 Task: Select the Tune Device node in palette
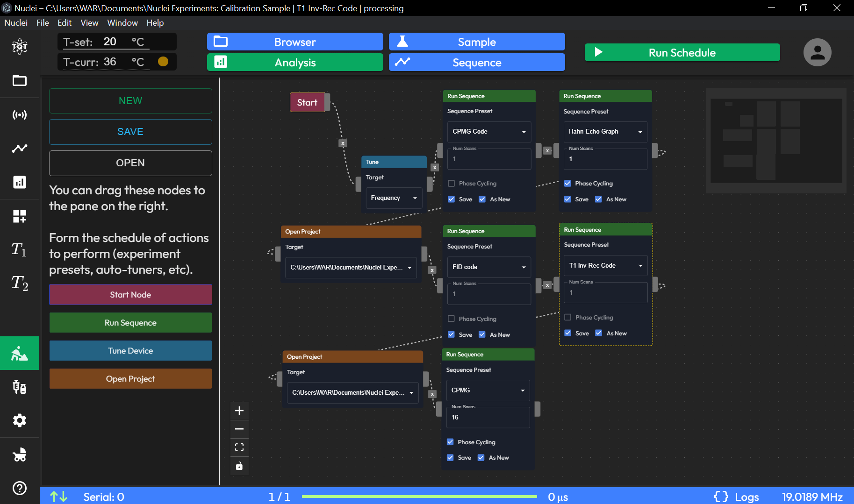click(x=130, y=351)
